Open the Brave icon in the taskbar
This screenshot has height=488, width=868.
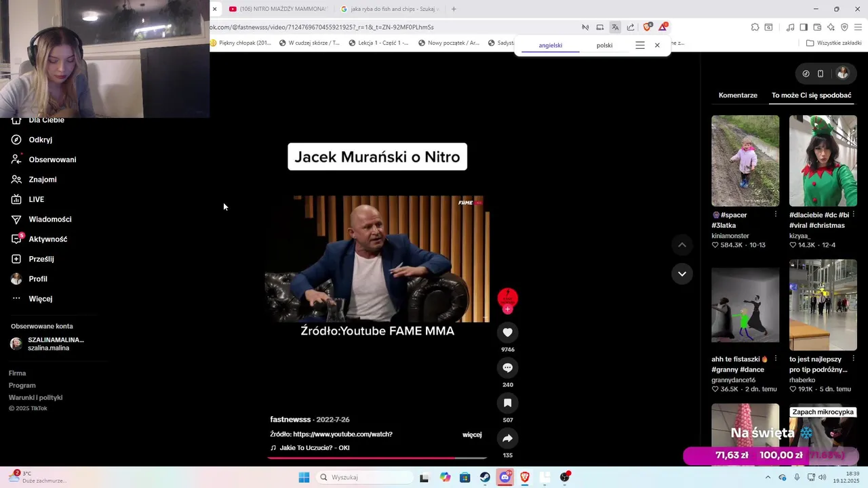coord(525,477)
